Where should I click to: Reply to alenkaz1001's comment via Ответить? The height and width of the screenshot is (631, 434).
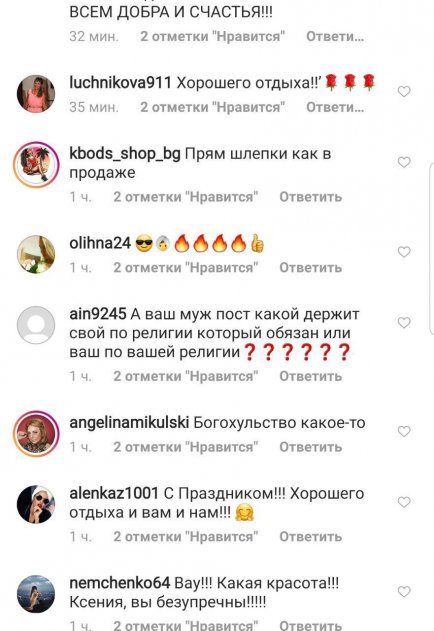(x=310, y=537)
